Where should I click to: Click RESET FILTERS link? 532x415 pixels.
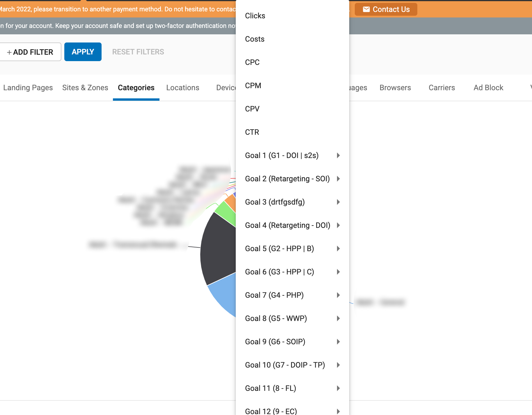click(x=138, y=52)
